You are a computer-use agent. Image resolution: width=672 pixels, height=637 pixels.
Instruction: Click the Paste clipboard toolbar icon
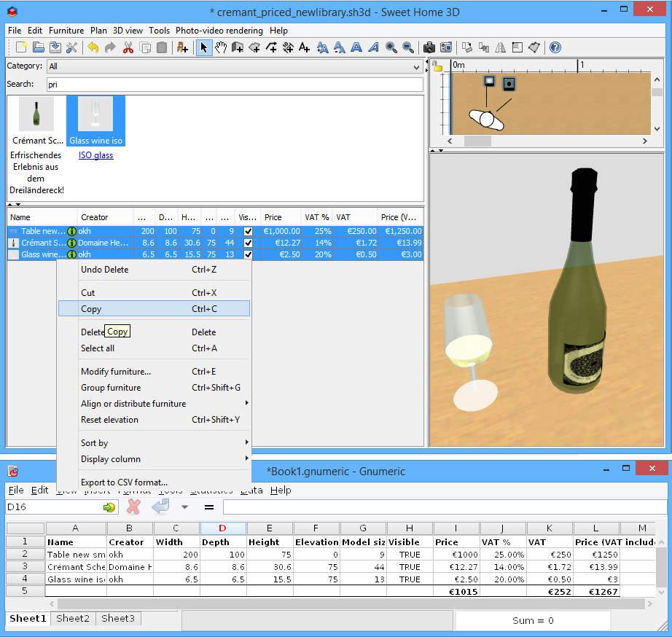click(162, 47)
